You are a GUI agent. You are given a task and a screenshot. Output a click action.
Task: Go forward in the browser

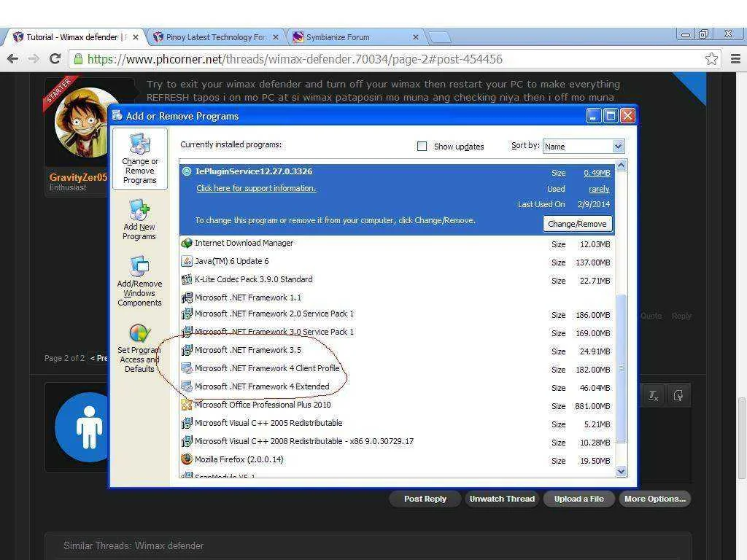coord(34,58)
